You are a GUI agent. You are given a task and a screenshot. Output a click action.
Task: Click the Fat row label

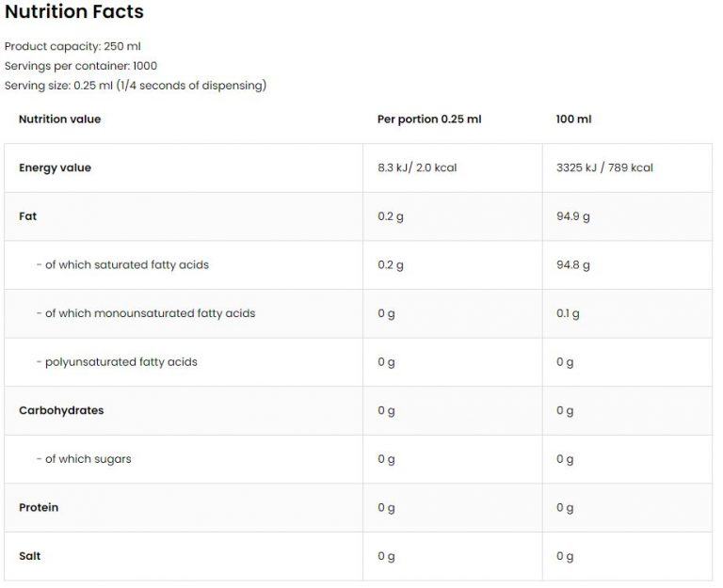click(28, 216)
